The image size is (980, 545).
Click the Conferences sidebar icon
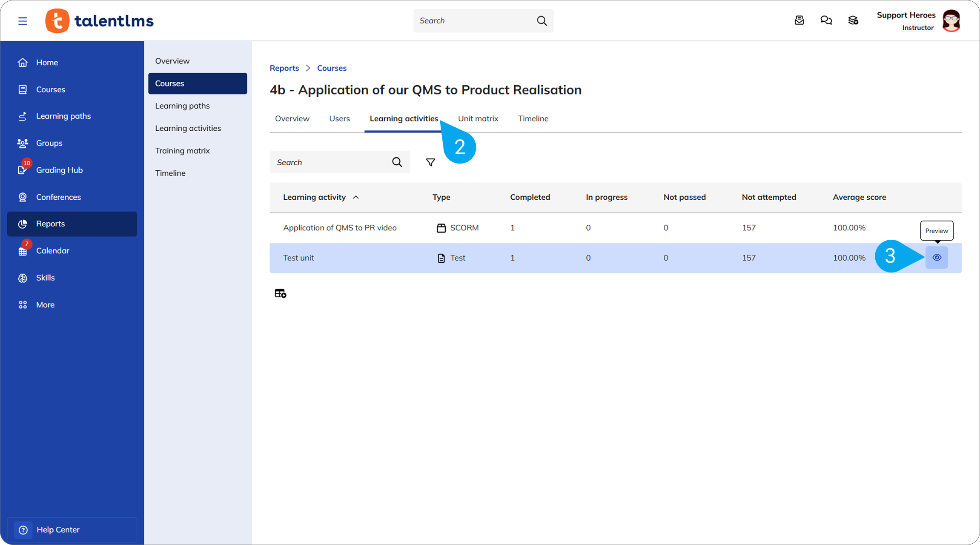(x=23, y=197)
